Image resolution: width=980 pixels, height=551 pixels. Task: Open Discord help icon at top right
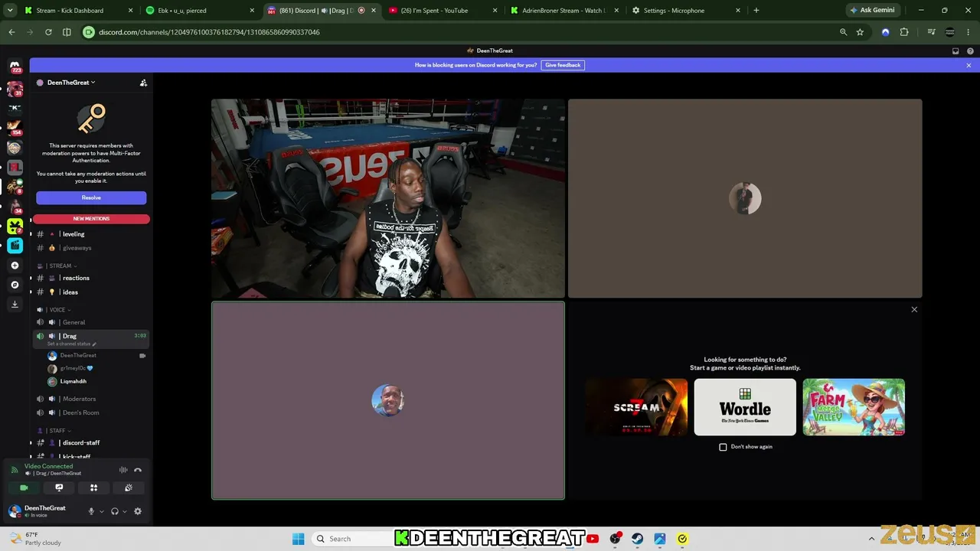[970, 51]
